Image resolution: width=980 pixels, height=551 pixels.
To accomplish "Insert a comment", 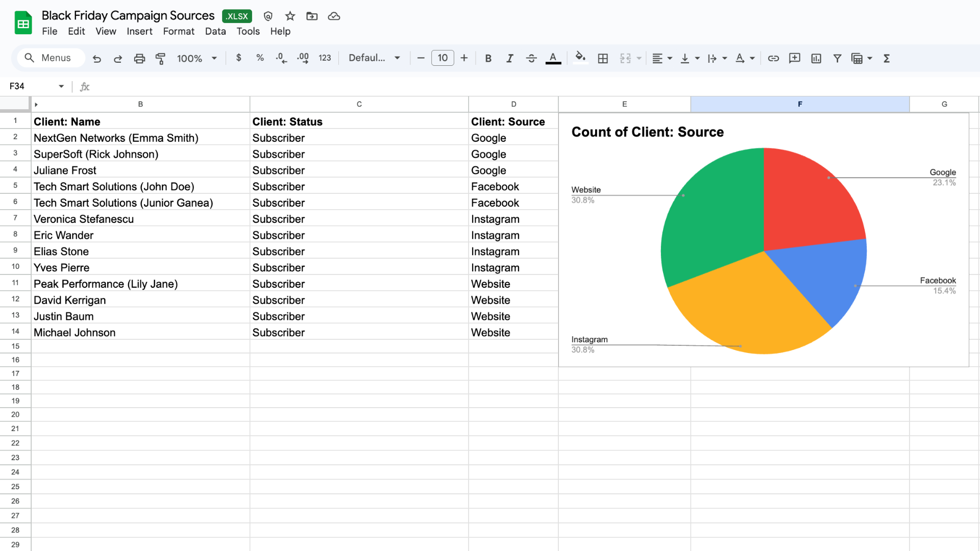I will click(x=794, y=58).
